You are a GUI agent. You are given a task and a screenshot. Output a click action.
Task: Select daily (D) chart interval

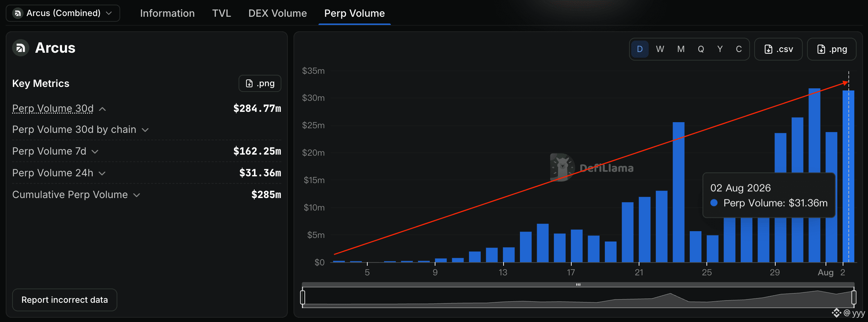coord(640,49)
